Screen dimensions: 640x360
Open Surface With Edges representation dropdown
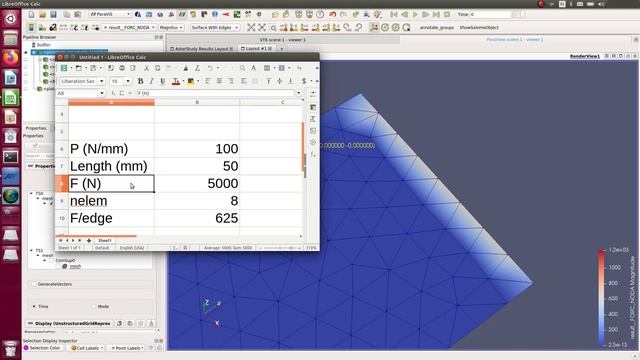pyautogui.click(x=215, y=27)
